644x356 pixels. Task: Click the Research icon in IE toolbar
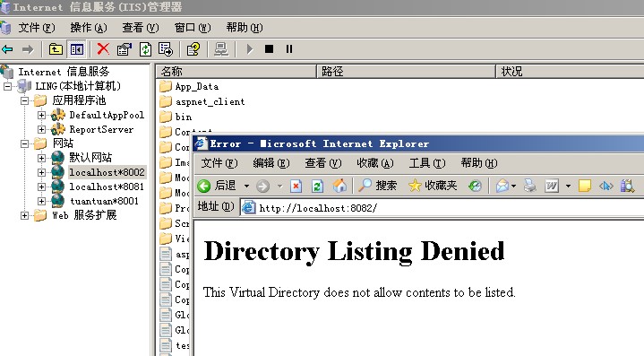point(627,187)
